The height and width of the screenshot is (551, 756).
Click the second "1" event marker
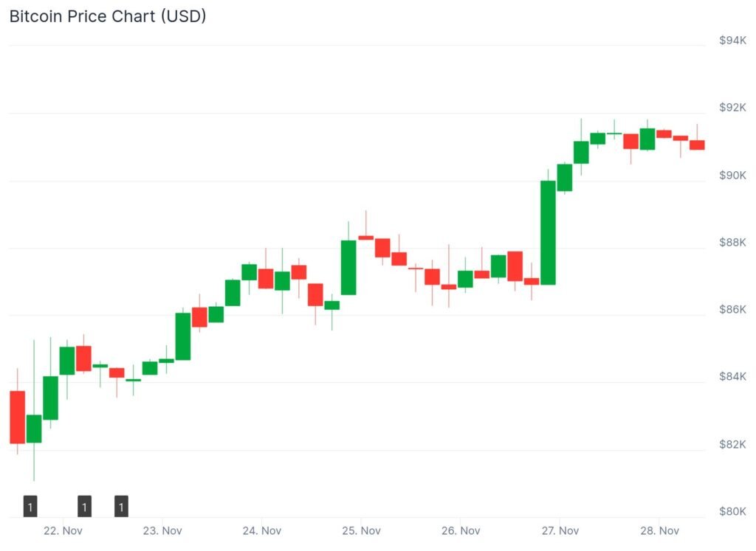[x=84, y=506]
